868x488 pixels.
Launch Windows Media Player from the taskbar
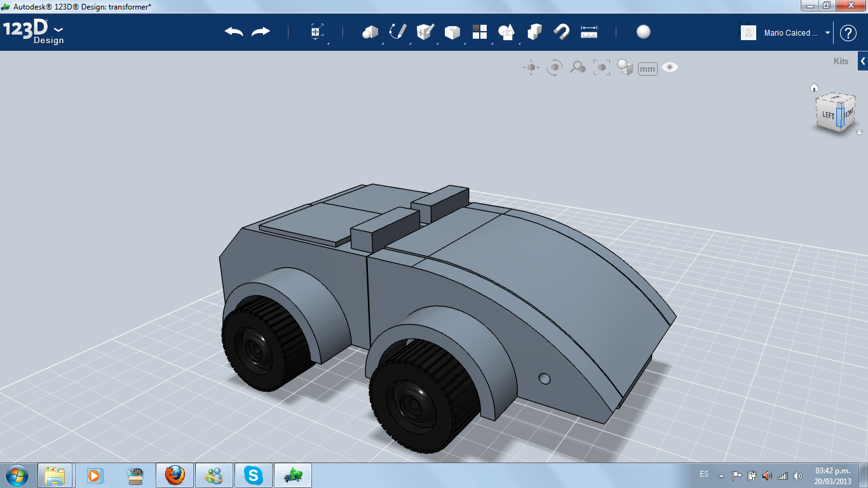click(x=95, y=475)
